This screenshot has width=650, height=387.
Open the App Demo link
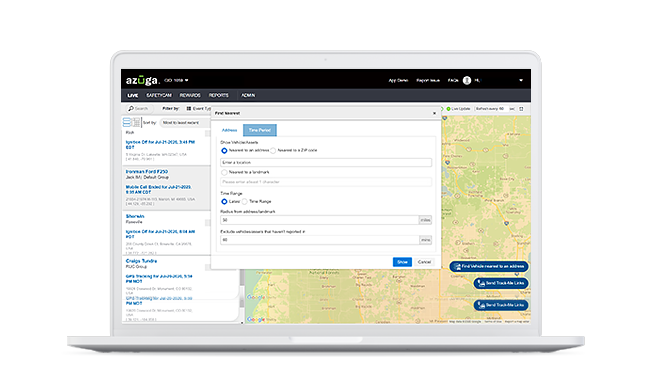[398, 80]
